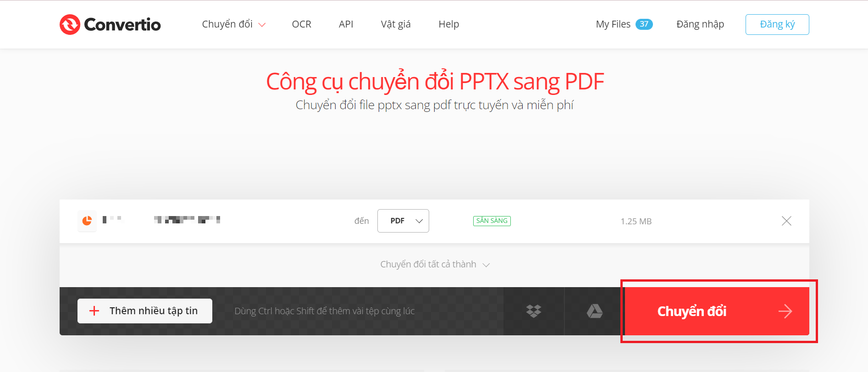Add file from Google Drive icon
Image resolution: width=868 pixels, height=372 pixels.
pos(595,311)
